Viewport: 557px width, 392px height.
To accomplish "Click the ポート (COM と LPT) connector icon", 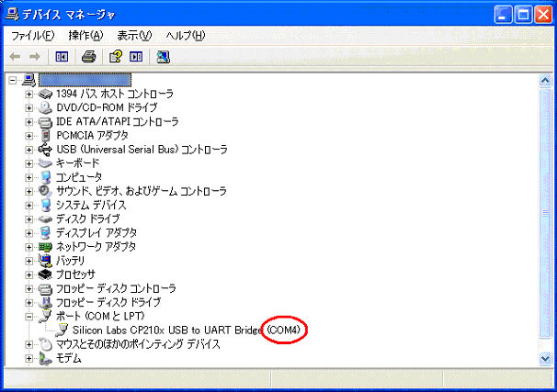I will pyautogui.click(x=45, y=316).
